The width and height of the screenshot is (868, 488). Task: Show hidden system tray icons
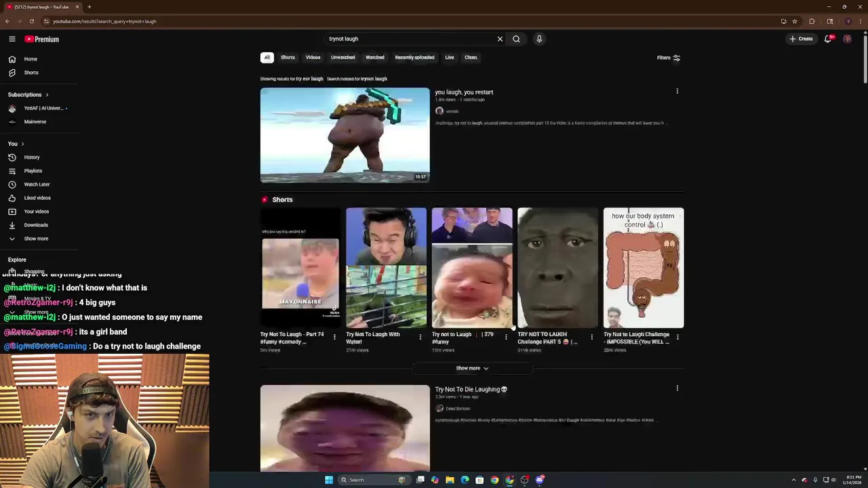click(x=793, y=480)
